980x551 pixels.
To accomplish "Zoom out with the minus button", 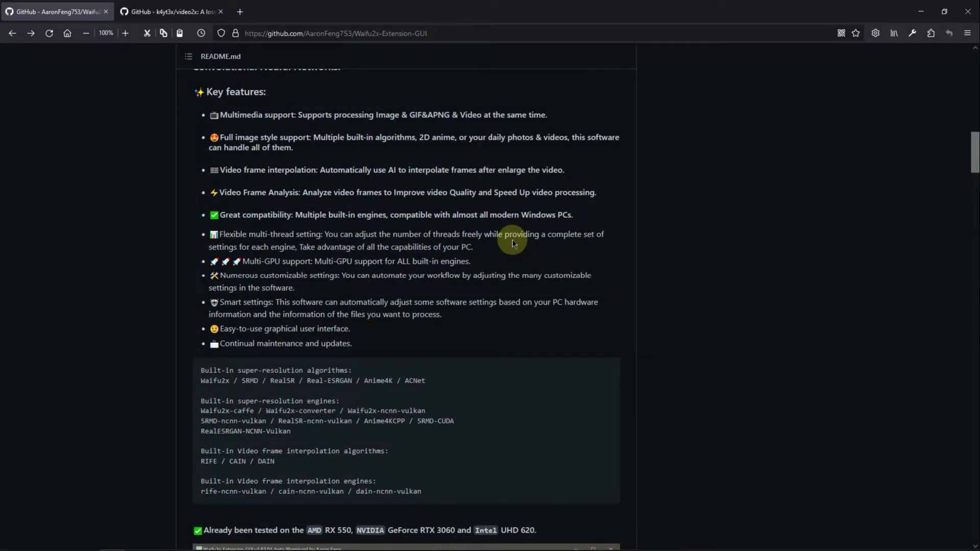I will pos(86,33).
